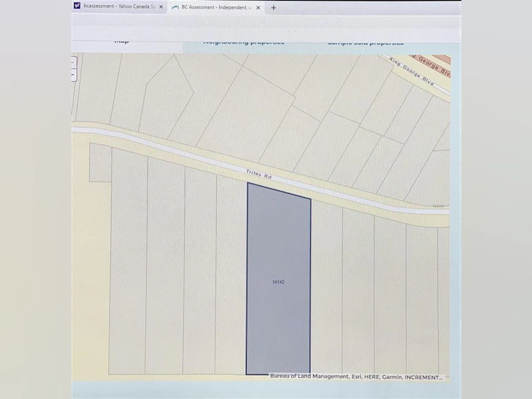The image size is (532, 399).
Task: Close the Yahoo Canada Search tab
Action: pos(161,6)
